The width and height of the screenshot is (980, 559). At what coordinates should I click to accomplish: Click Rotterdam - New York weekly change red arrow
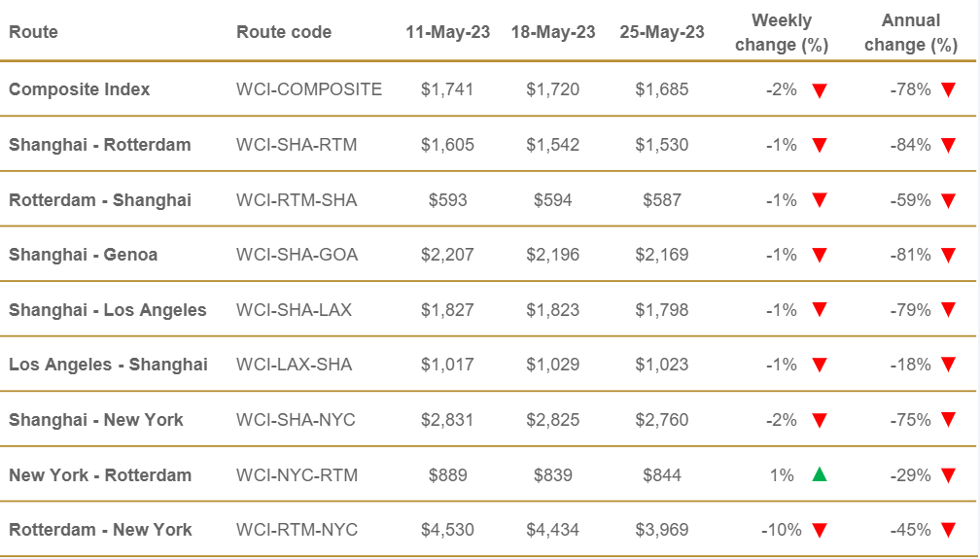click(820, 531)
